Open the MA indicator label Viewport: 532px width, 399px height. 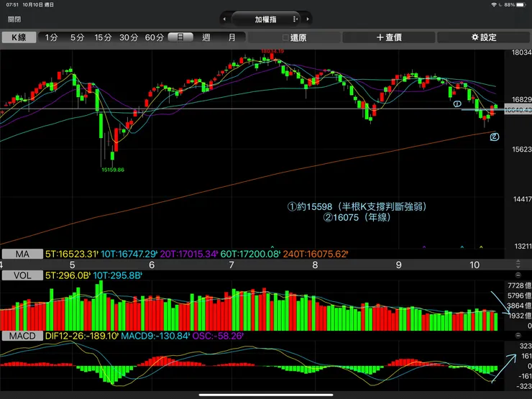[x=22, y=254]
